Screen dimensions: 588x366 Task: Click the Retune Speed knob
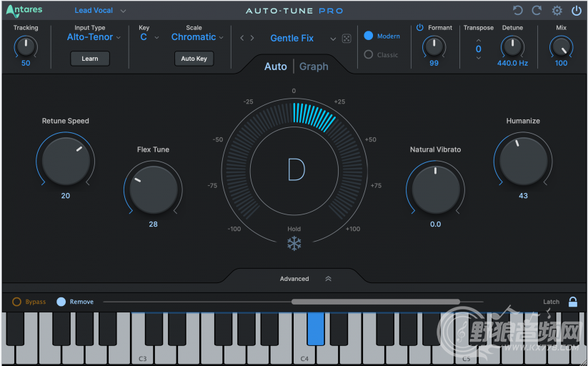click(66, 161)
